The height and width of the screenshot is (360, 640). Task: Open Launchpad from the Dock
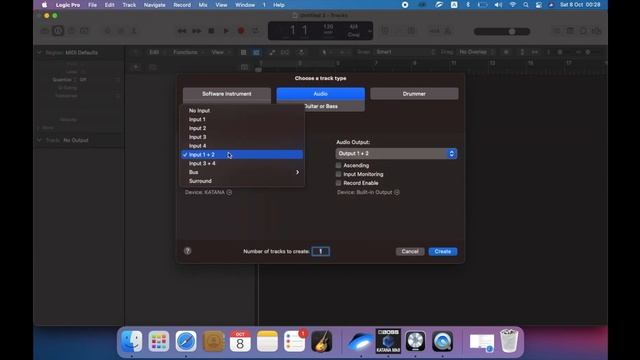[158, 341]
